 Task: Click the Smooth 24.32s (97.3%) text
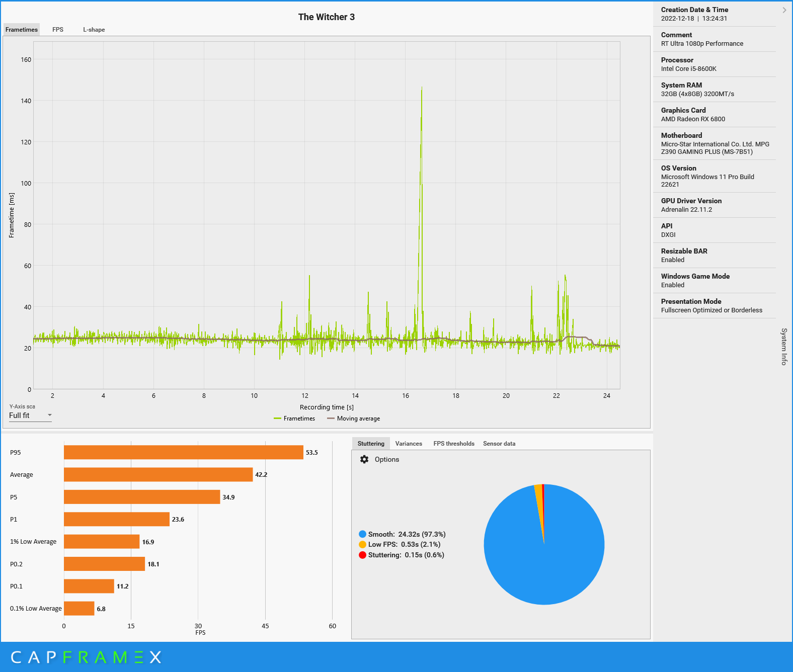pyautogui.click(x=407, y=534)
